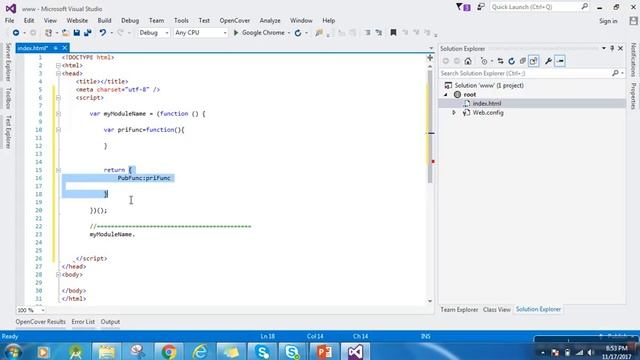Start debugging with the Google Chrome play button
The image size is (640, 360).
coord(259,33)
